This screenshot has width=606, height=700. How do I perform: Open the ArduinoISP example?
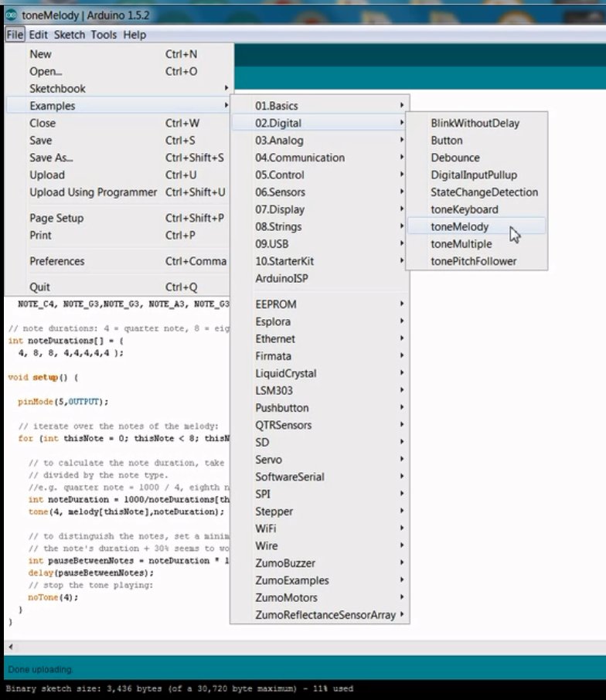point(320,279)
